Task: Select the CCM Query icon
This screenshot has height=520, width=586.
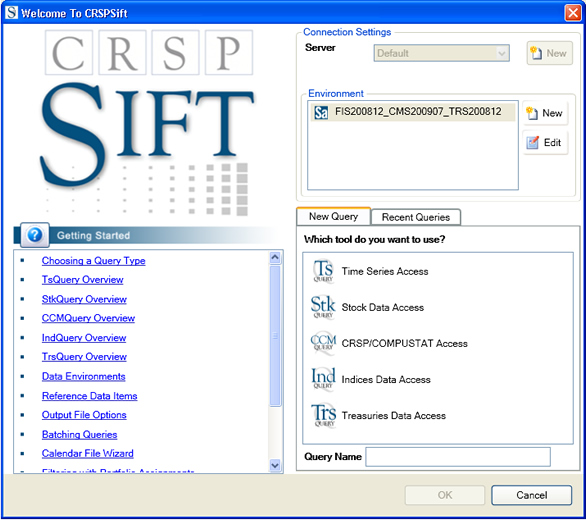Action: (323, 342)
